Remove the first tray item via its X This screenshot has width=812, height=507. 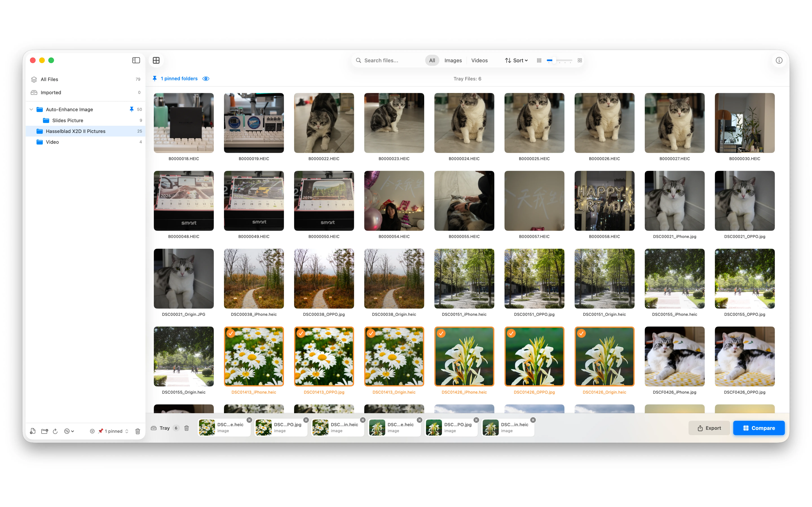click(x=249, y=420)
